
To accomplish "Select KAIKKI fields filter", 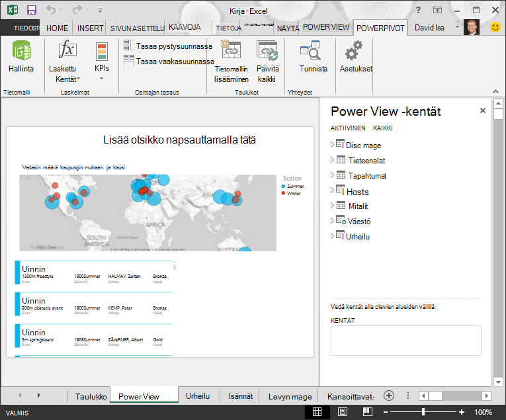I will 383,128.
